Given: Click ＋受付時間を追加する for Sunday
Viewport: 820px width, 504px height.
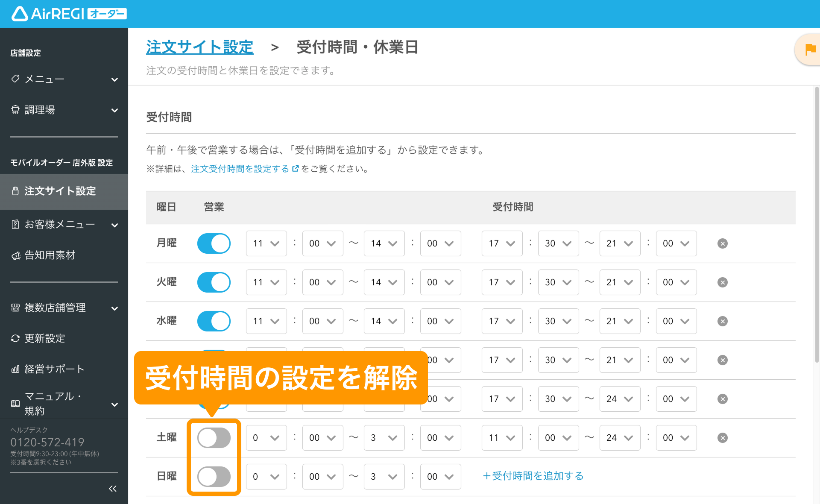Looking at the screenshot, I should point(533,476).
